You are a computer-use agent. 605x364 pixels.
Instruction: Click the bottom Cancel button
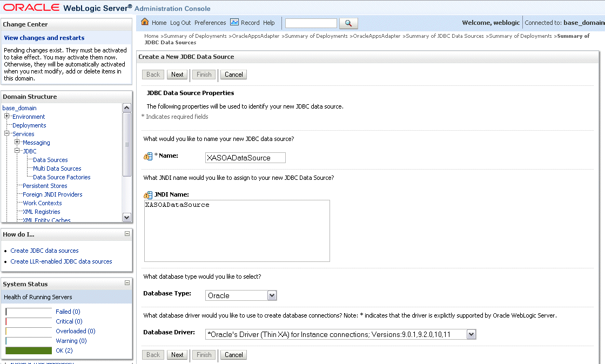[234, 355]
